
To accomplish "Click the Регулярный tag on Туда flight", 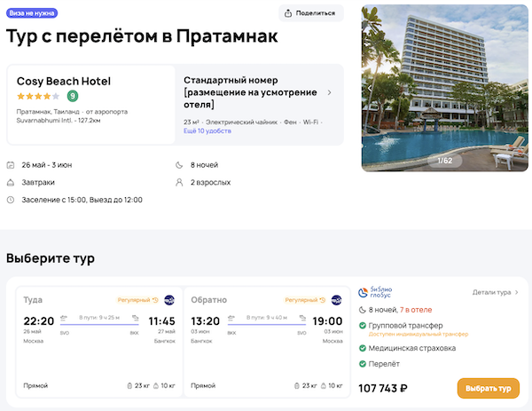I will (137, 300).
